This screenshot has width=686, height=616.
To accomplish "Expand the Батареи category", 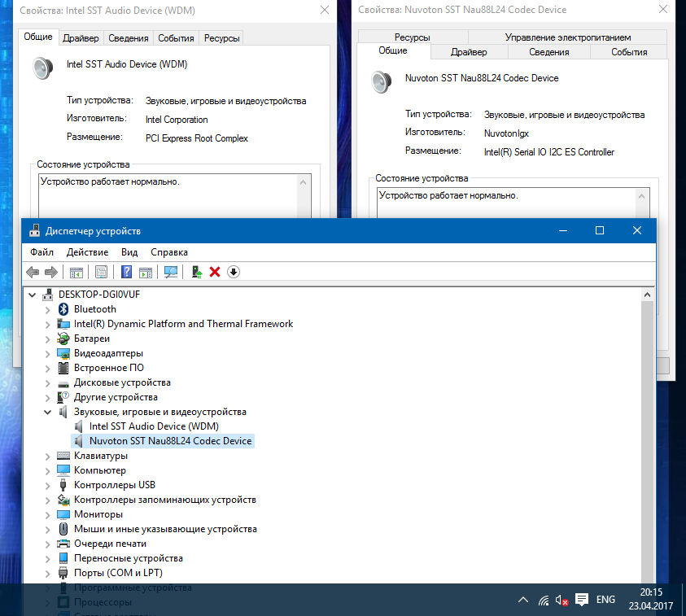I will click(x=48, y=339).
